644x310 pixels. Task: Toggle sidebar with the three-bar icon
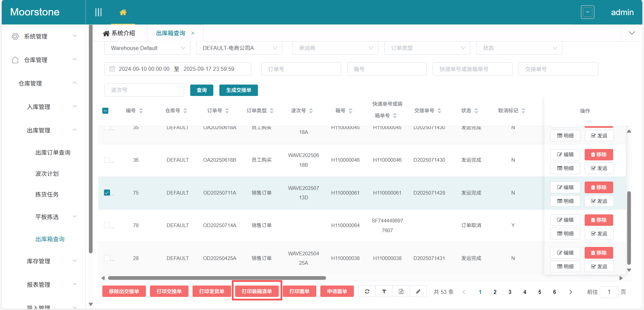point(98,12)
